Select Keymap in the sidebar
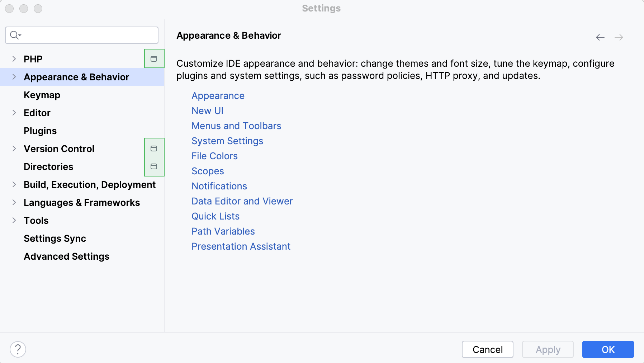Viewport: 644px width, 363px height. 42,95
